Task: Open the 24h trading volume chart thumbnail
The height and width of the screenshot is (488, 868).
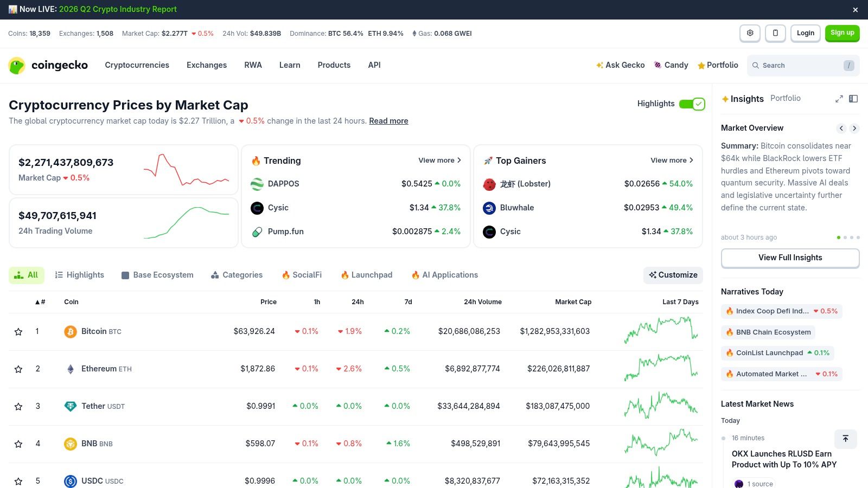Action: [x=186, y=223]
